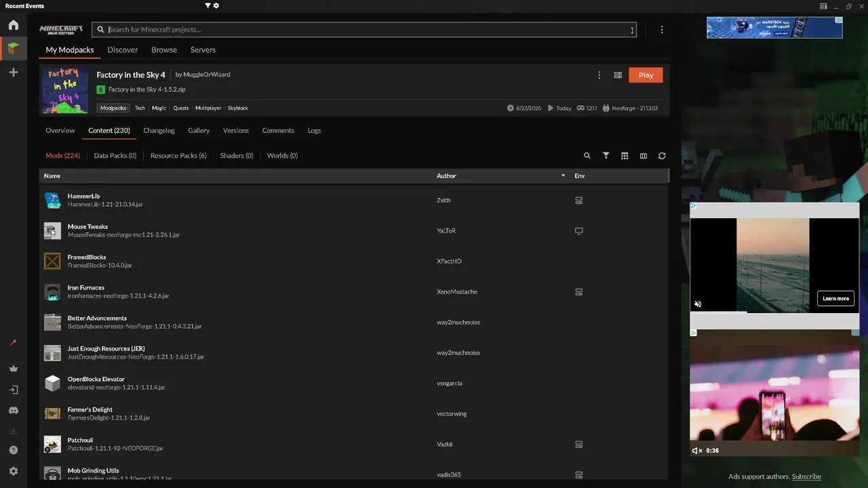Image resolution: width=868 pixels, height=488 pixels.
Task: Unmute the lower video ad at 0:36
Action: [x=696, y=451]
